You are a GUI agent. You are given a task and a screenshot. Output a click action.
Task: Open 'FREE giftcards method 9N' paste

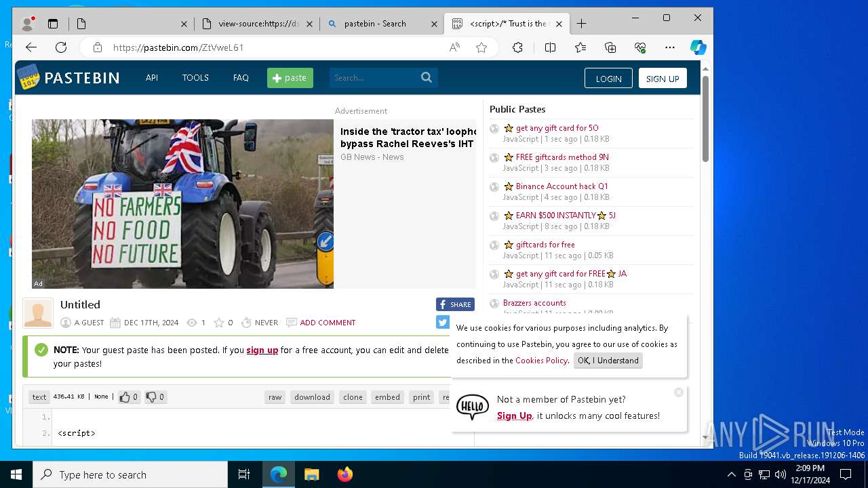tap(562, 157)
